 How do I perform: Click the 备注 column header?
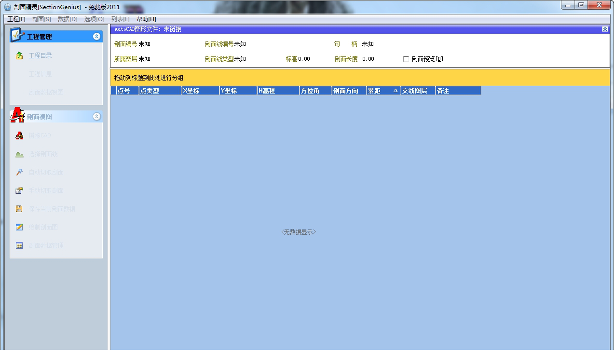coord(458,90)
